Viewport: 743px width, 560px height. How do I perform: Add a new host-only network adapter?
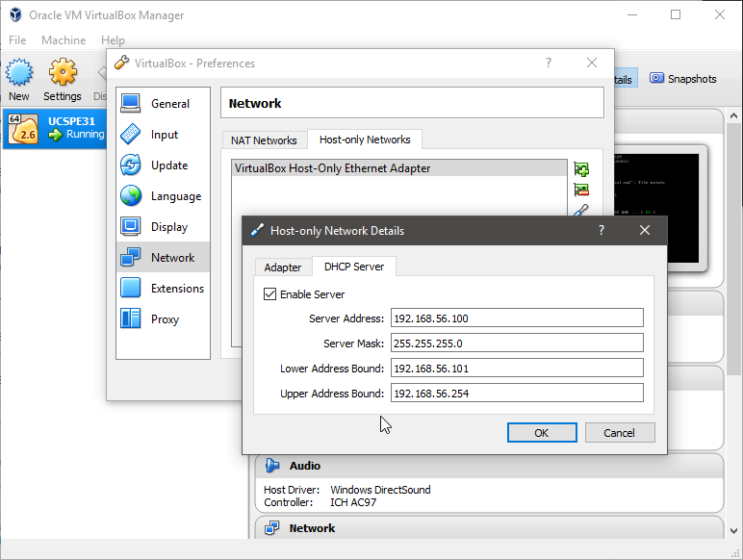point(581,169)
